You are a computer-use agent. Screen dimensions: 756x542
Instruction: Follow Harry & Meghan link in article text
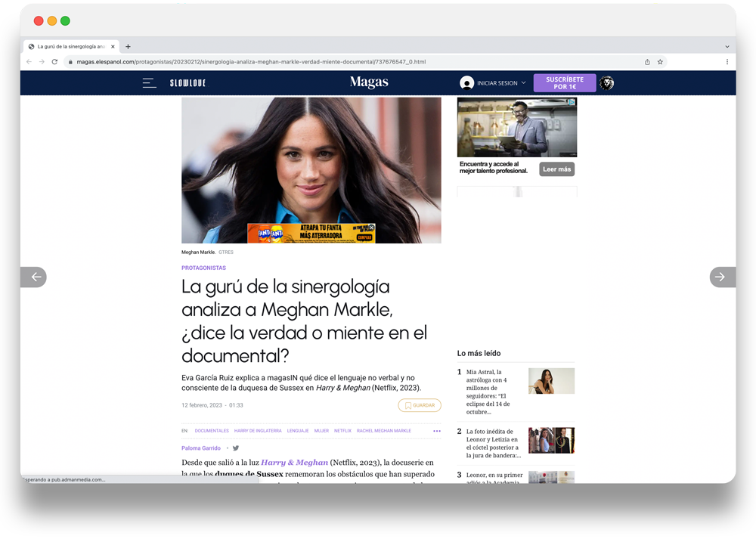click(294, 463)
